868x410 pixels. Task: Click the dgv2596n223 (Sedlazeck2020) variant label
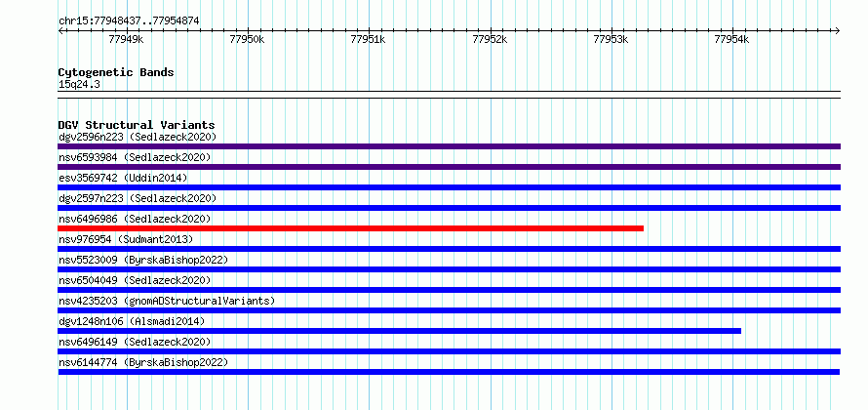138,137
